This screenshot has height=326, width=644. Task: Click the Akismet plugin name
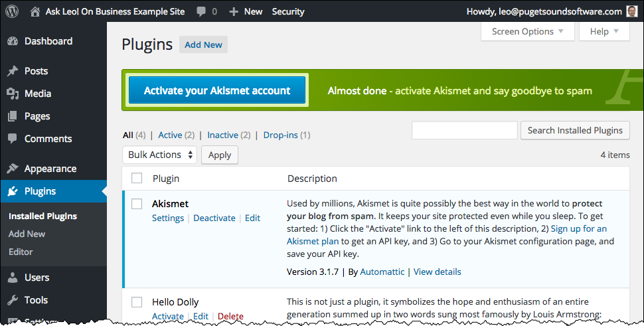click(x=170, y=204)
